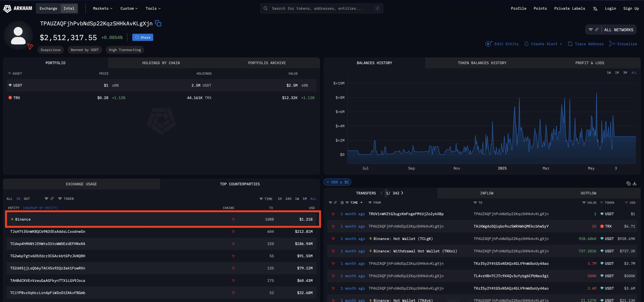
Task: Switch to Intel mode
Action: [x=69, y=9]
